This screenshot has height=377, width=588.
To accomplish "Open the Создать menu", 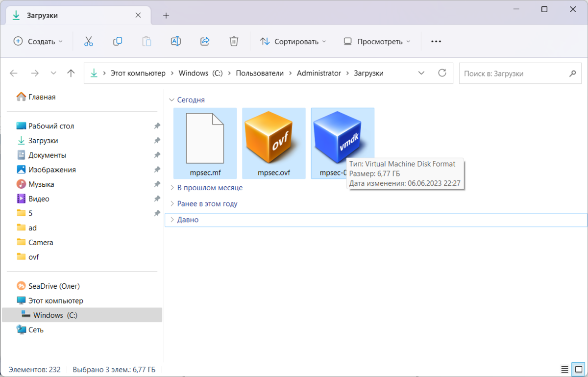I will click(x=38, y=41).
